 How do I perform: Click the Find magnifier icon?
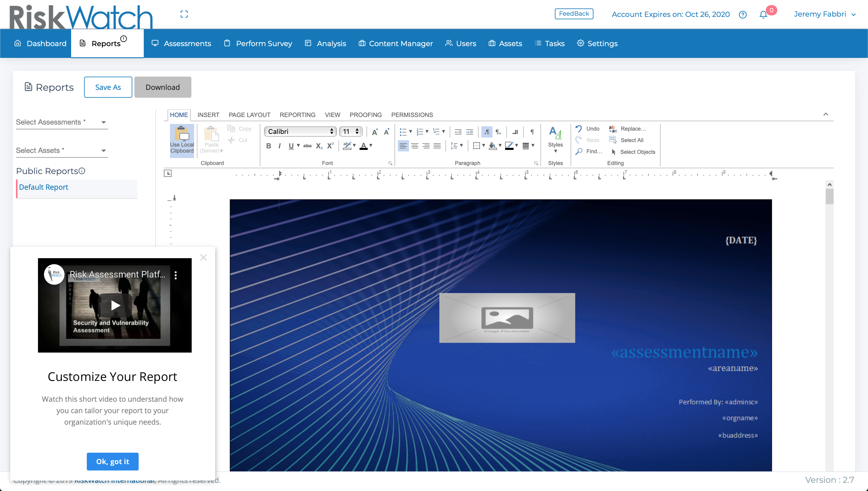click(x=579, y=151)
